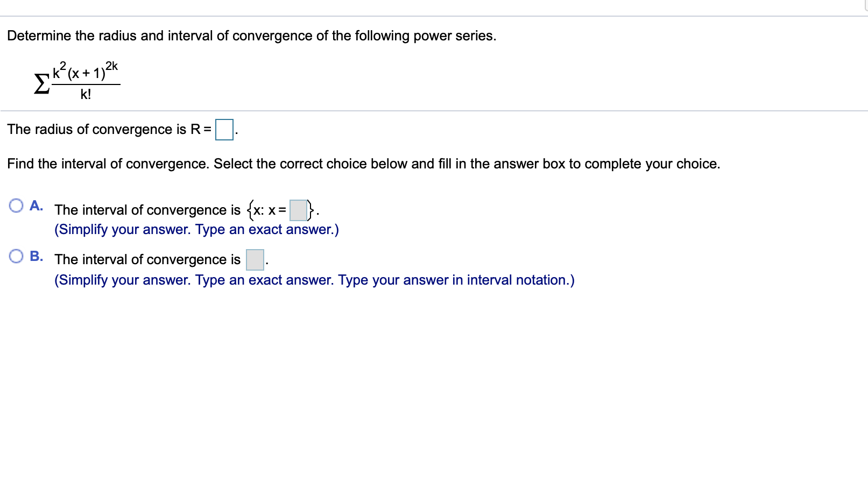Click the label B next to its radio
Screen dimensions: 868x495
36,256
